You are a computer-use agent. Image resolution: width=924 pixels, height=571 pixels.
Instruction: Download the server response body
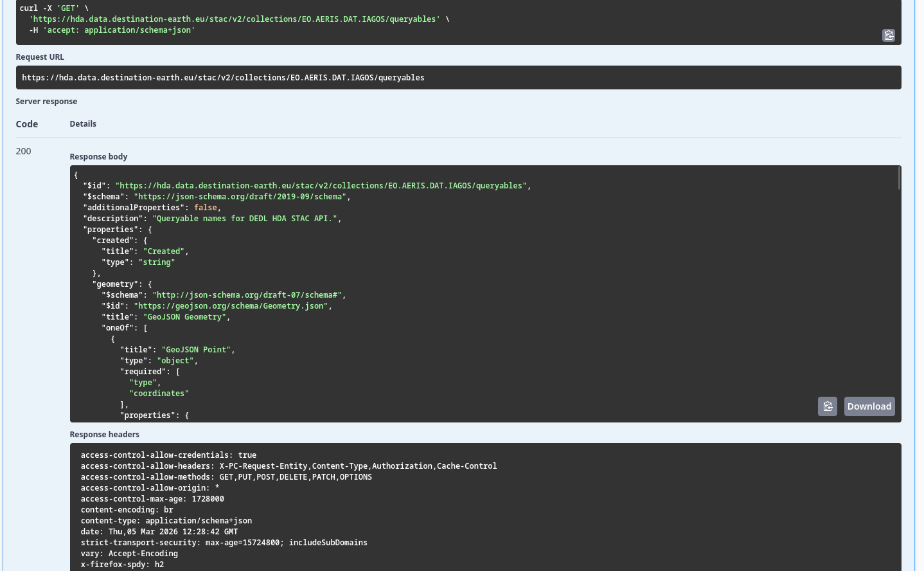pos(869,406)
